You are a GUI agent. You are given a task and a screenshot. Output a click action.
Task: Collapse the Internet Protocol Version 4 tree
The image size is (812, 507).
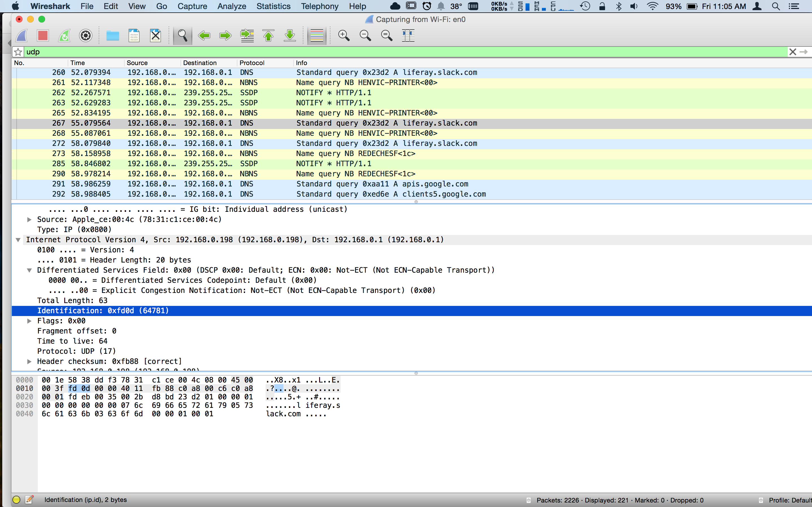[18, 240]
